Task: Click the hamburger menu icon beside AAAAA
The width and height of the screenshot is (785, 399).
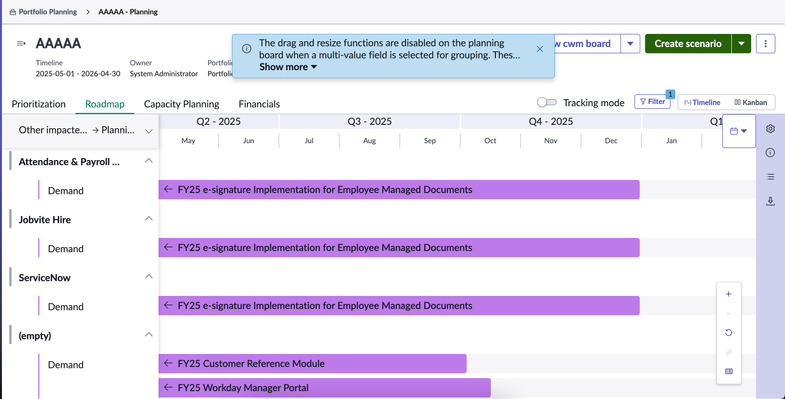Action: 21,44
